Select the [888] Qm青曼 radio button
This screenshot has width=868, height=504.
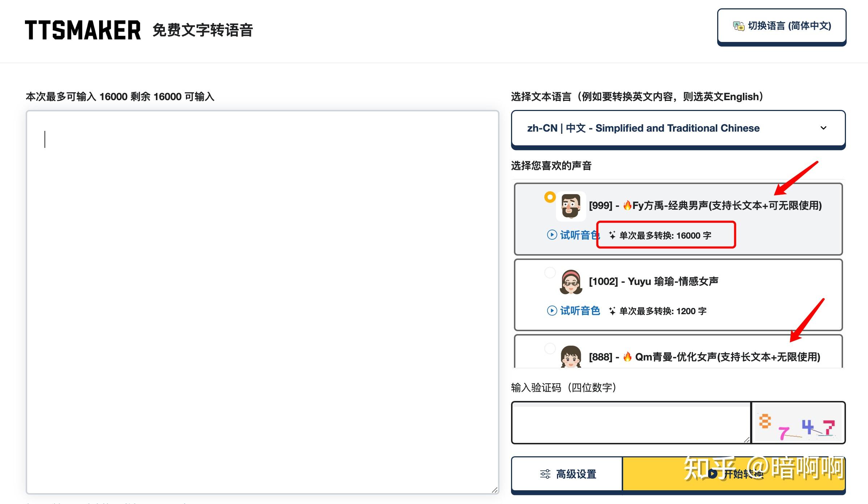[550, 348]
